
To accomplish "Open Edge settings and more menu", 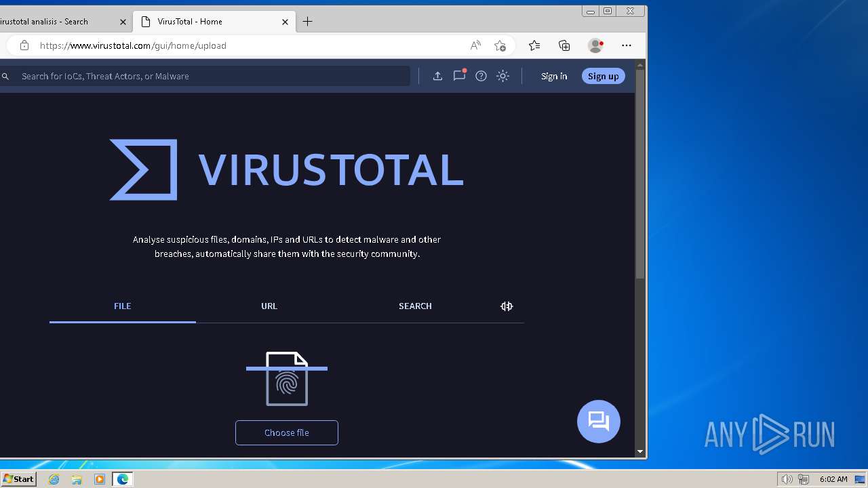I will click(627, 45).
